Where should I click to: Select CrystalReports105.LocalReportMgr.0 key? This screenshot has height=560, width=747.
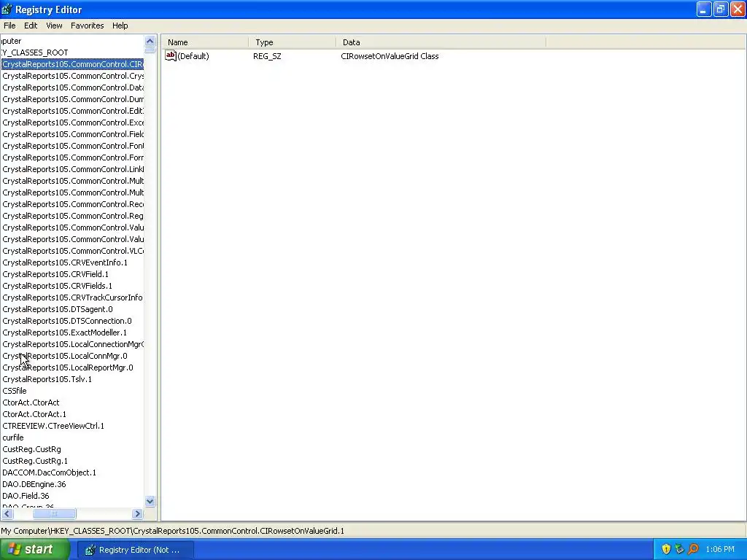tap(68, 367)
